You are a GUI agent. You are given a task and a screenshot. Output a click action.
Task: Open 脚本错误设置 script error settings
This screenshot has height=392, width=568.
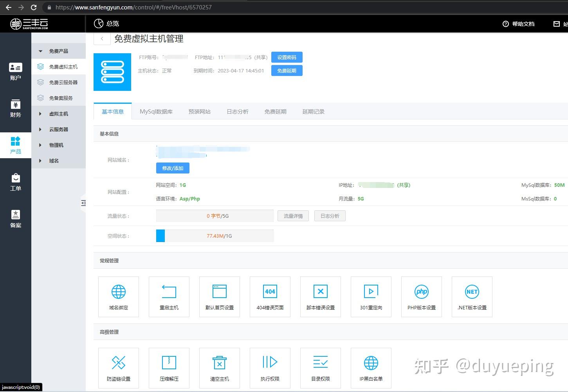click(x=321, y=297)
